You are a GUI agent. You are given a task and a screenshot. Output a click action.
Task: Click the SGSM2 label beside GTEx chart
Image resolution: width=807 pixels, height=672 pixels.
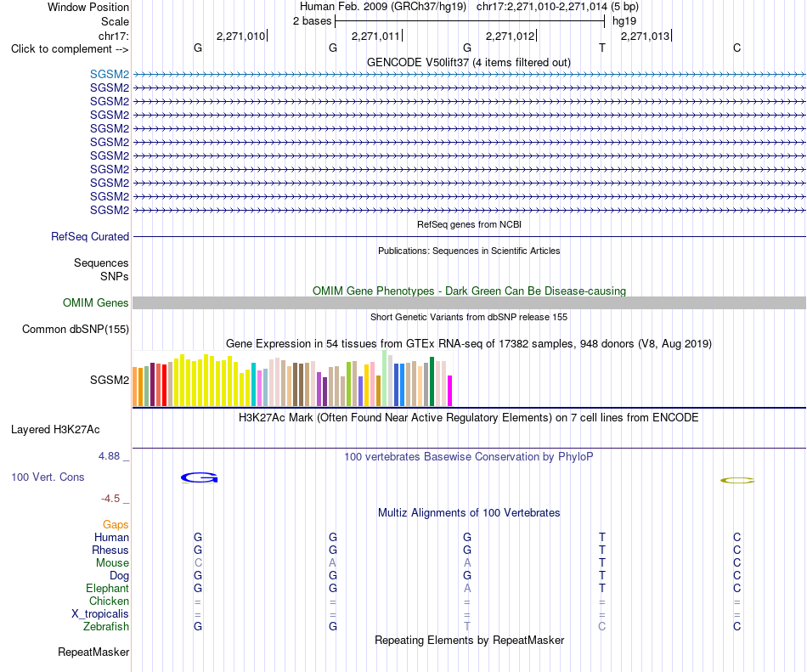click(109, 381)
